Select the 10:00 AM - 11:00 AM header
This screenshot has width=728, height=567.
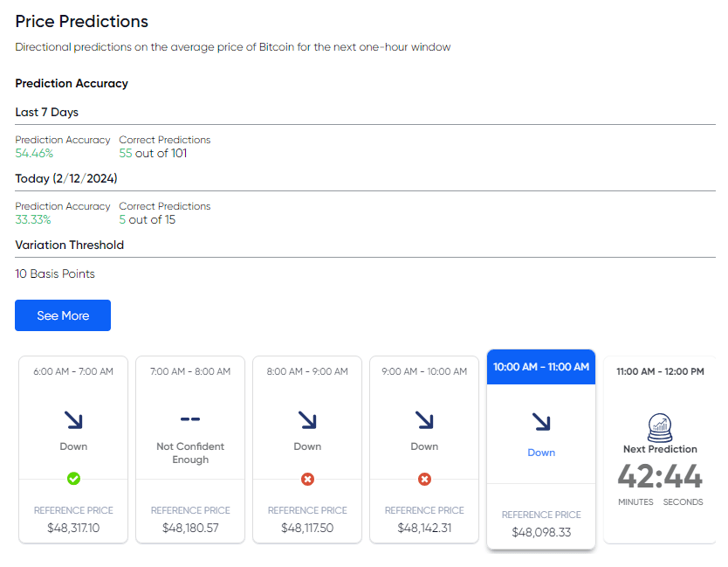click(x=541, y=367)
